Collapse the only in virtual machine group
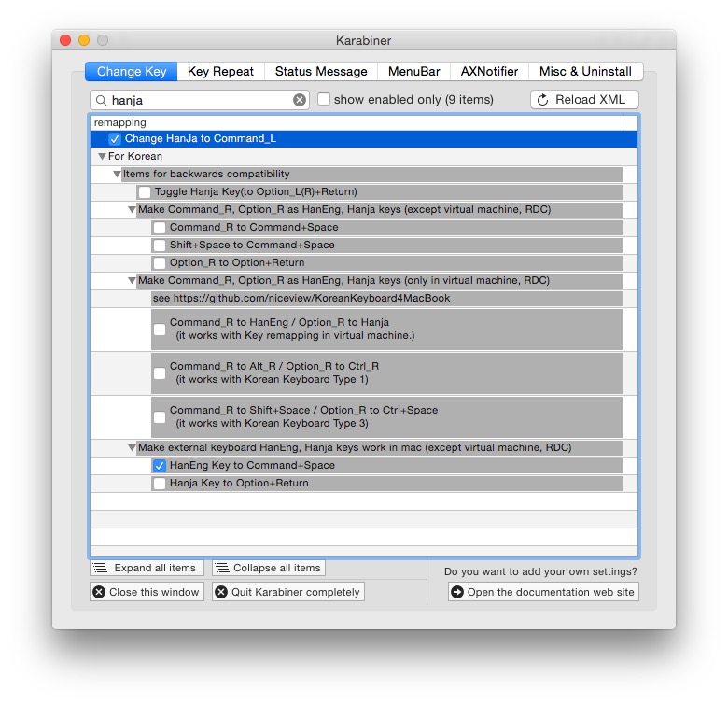Viewport: 728px width, 704px height. 132,281
